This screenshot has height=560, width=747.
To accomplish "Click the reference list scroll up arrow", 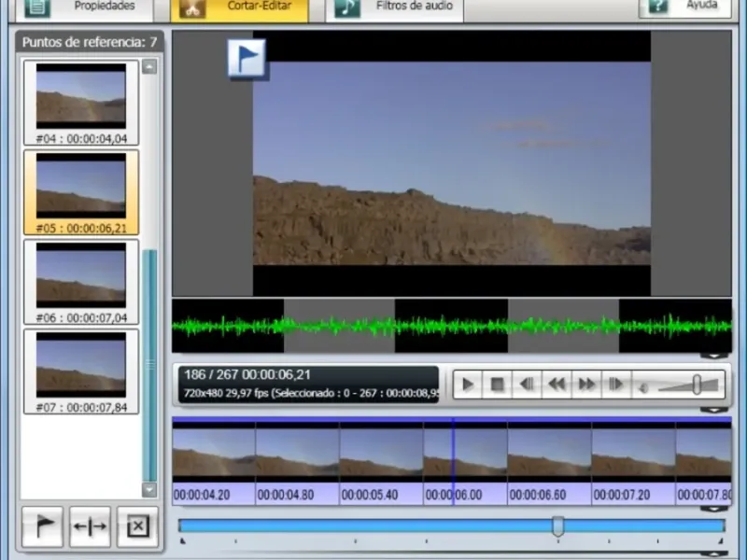I will click(x=149, y=66).
